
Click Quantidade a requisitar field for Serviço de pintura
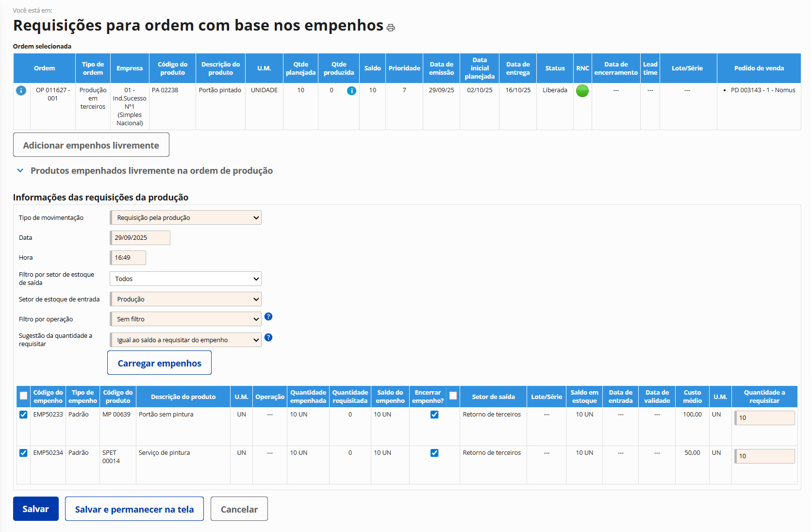764,456
